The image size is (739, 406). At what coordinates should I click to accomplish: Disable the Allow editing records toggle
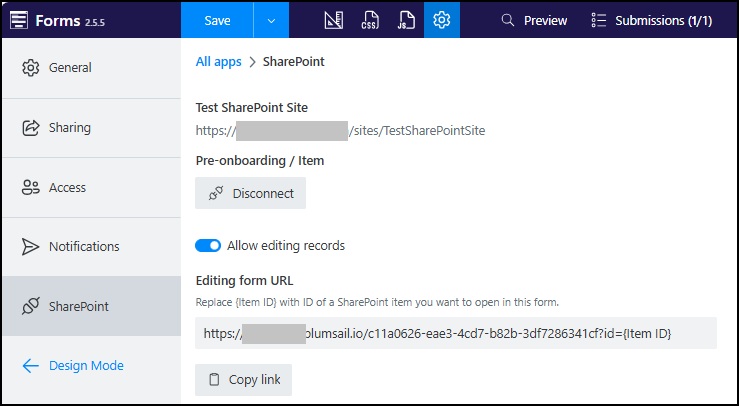pyautogui.click(x=208, y=245)
